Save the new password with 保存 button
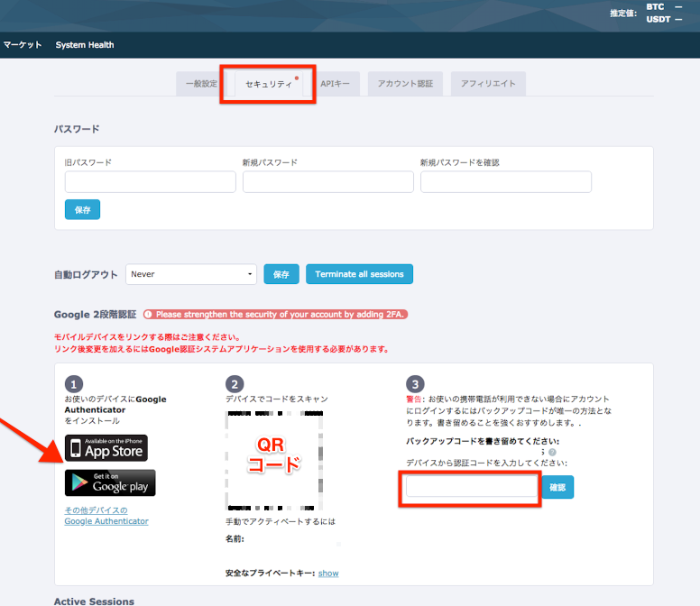 click(x=83, y=210)
